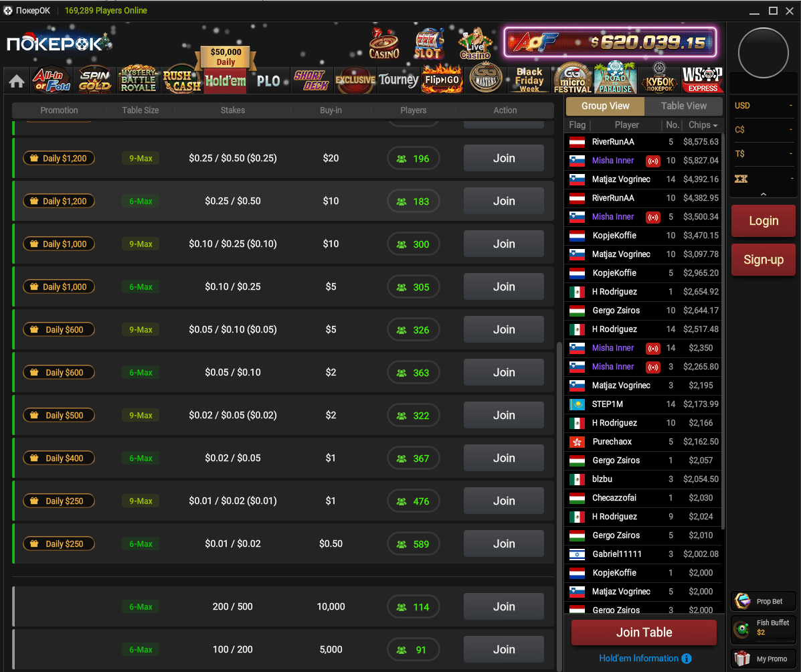This screenshot has height=672, width=801.
Task: Launch the Slot machine icon
Action: (428, 44)
